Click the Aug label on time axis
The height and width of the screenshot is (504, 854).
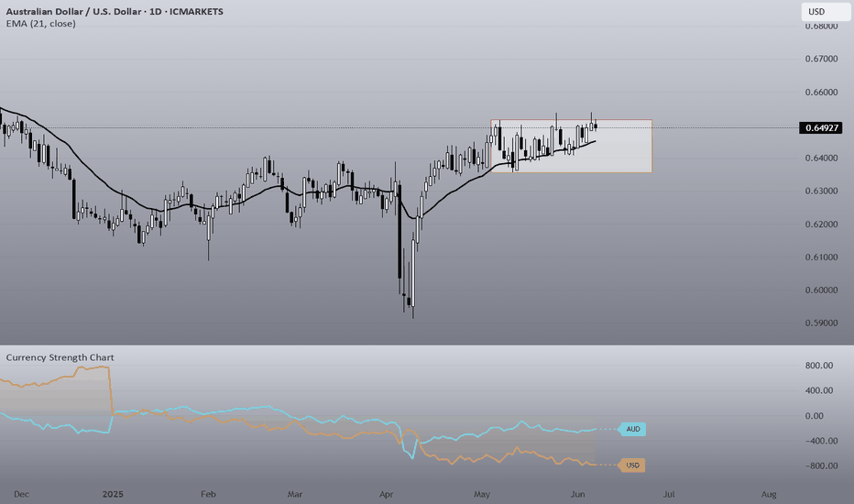click(769, 494)
